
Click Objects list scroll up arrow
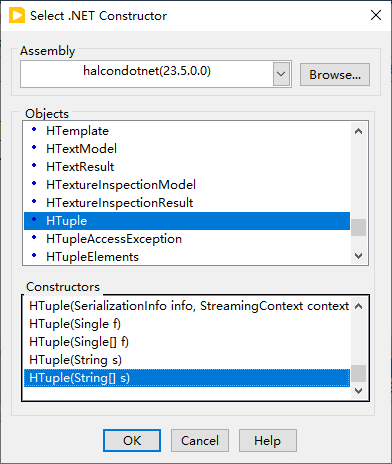pyautogui.click(x=359, y=131)
